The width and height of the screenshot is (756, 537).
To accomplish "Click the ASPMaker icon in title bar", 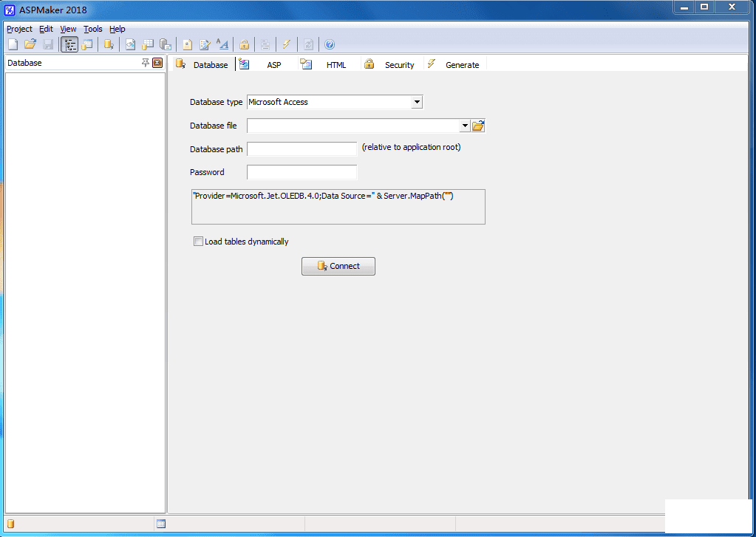I will point(10,10).
